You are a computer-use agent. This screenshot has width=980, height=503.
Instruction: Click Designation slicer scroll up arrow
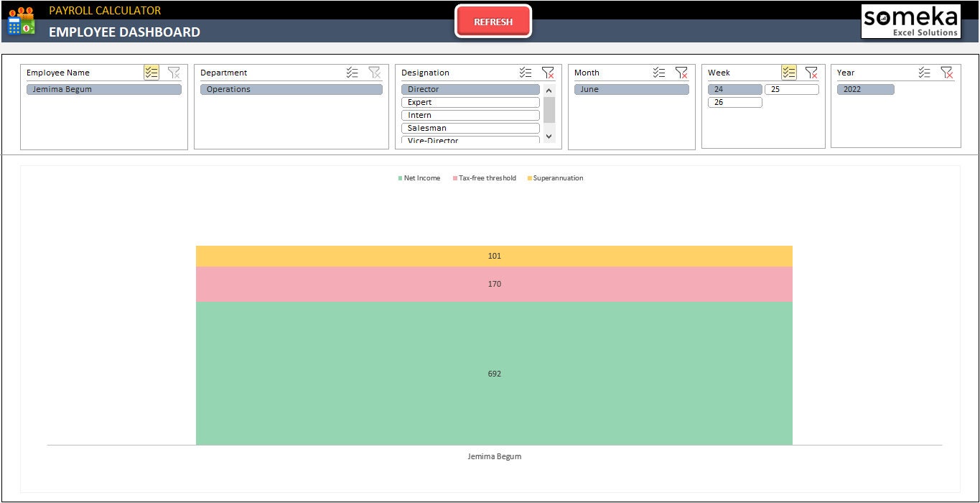[549, 91]
